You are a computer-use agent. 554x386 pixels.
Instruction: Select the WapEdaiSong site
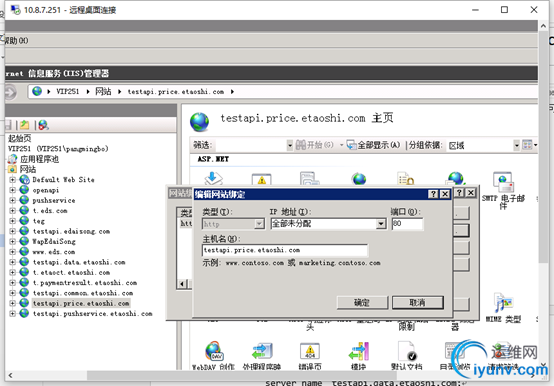click(54, 242)
